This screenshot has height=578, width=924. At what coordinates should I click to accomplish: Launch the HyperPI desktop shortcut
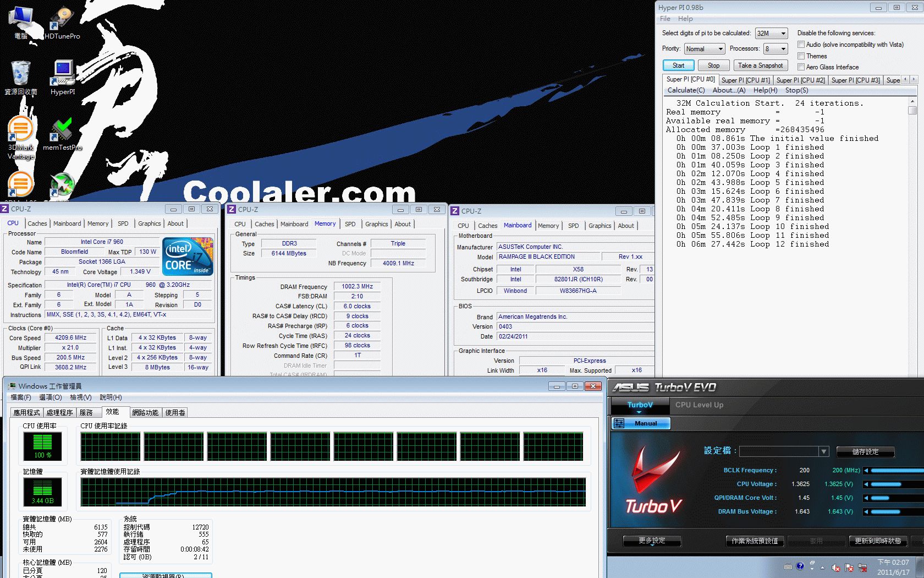[63, 78]
